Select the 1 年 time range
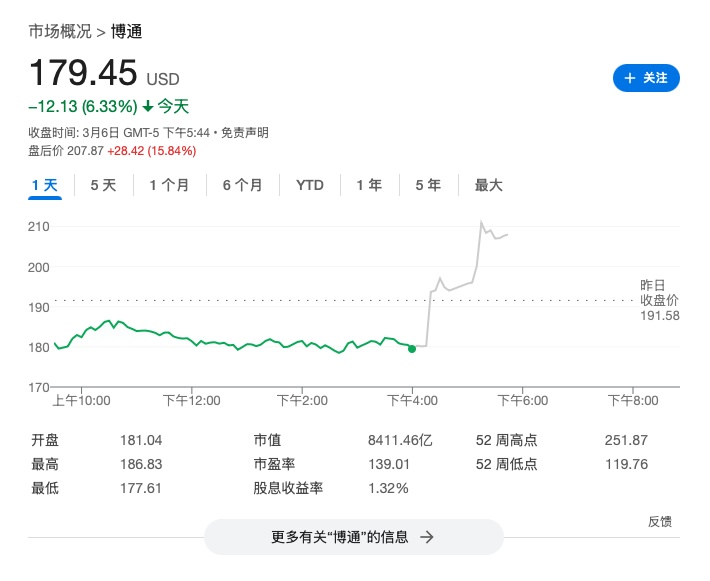 click(369, 185)
